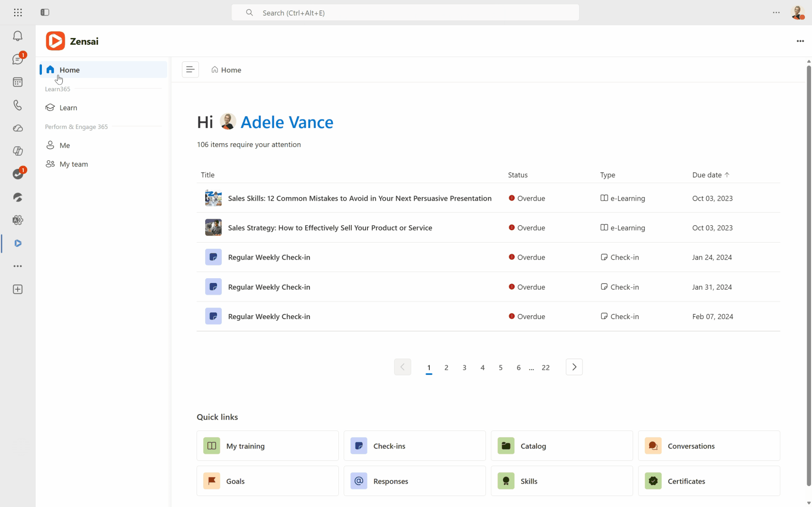Show more apps via rail ellipsis
Viewport: 812px width, 507px height.
click(18, 266)
